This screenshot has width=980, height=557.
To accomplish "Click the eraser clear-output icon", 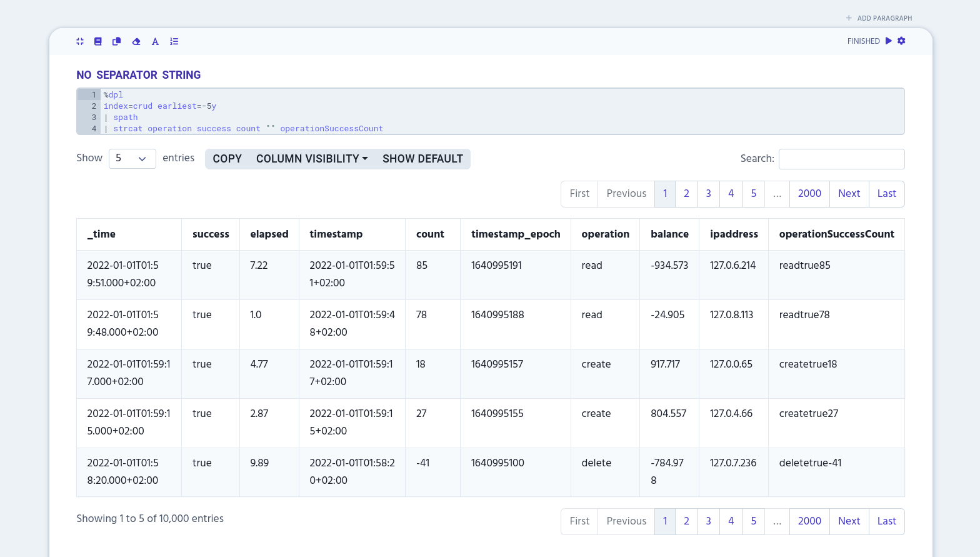I will coord(136,41).
